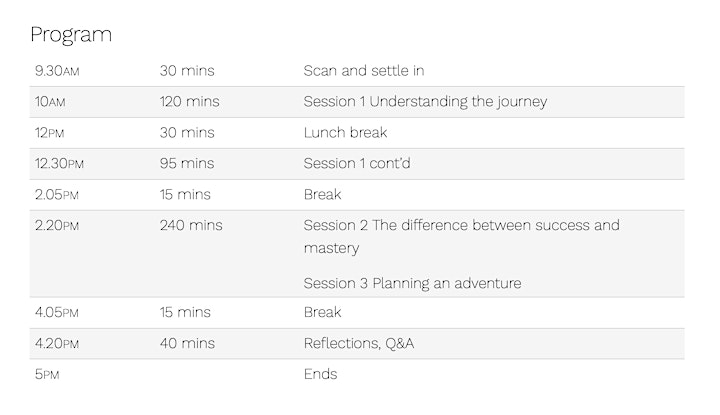Click the 120 mins duration cell
This screenshot has width=720, height=415.
coord(189,101)
